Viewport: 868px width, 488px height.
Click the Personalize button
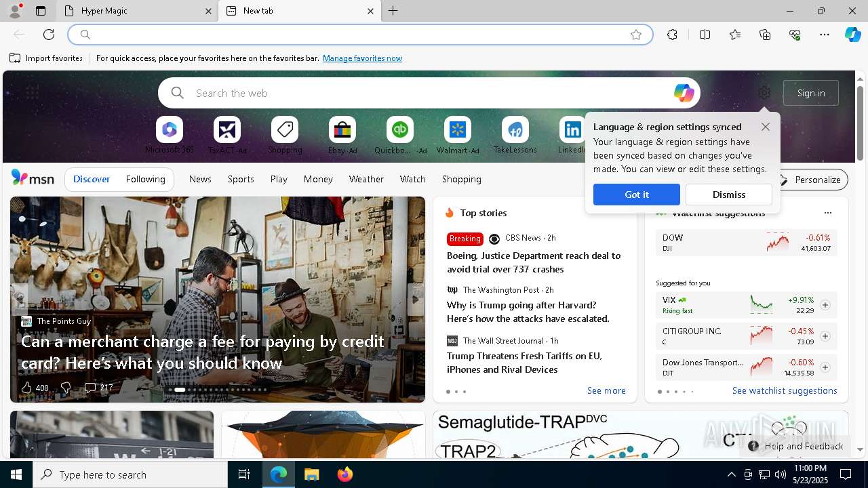810,180
